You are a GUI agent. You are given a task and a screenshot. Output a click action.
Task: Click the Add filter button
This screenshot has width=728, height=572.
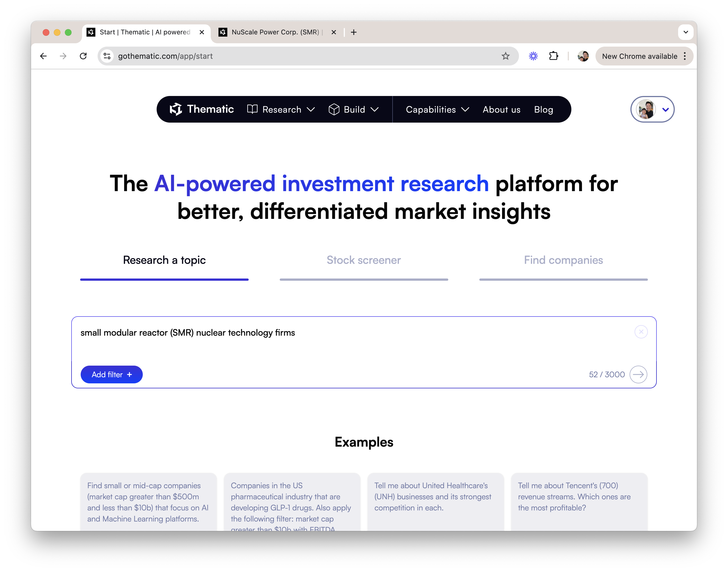point(111,374)
